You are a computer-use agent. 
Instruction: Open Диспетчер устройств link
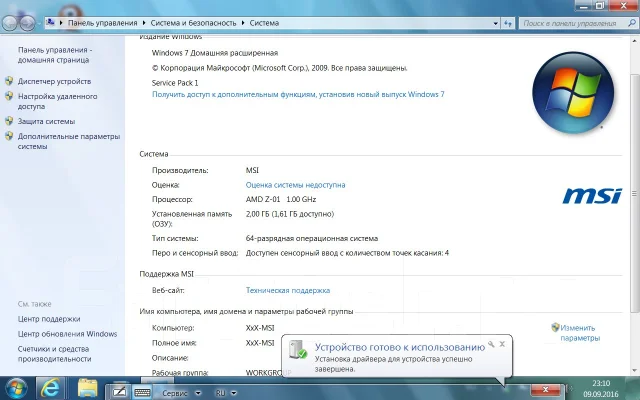[54, 81]
